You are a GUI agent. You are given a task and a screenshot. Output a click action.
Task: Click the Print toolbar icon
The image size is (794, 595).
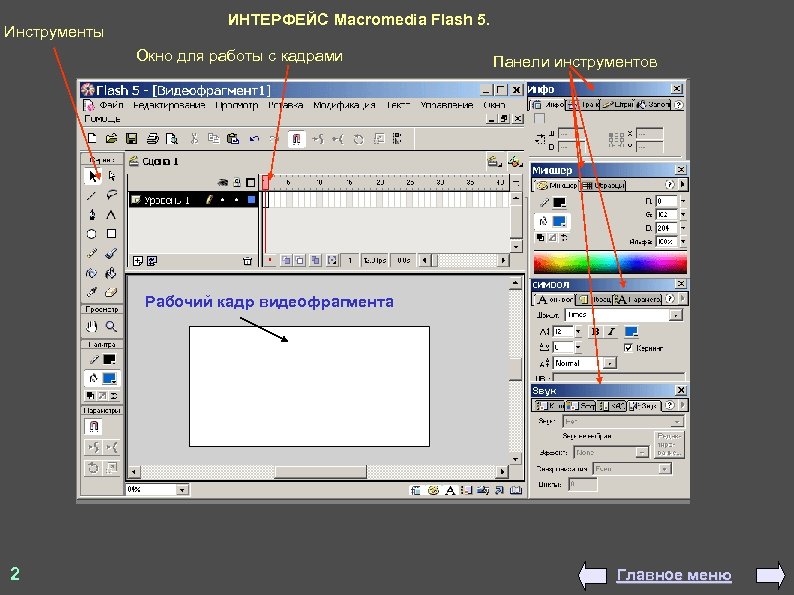pyautogui.click(x=152, y=138)
